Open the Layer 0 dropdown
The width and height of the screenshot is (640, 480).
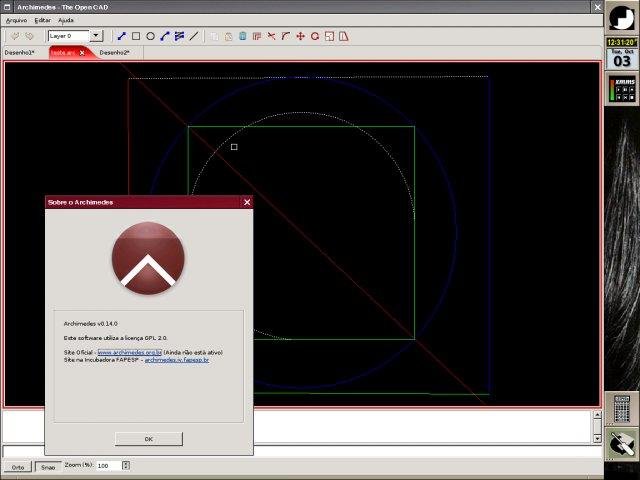[x=96, y=36]
